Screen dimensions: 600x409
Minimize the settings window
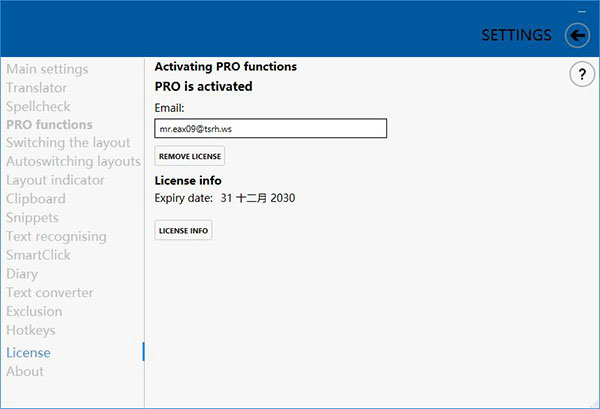(x=581, y=10)
